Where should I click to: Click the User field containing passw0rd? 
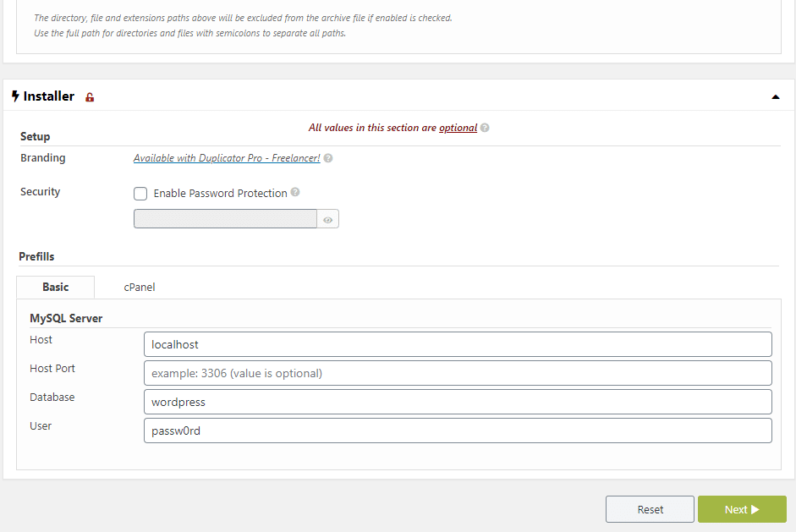[x=458, y=431]
